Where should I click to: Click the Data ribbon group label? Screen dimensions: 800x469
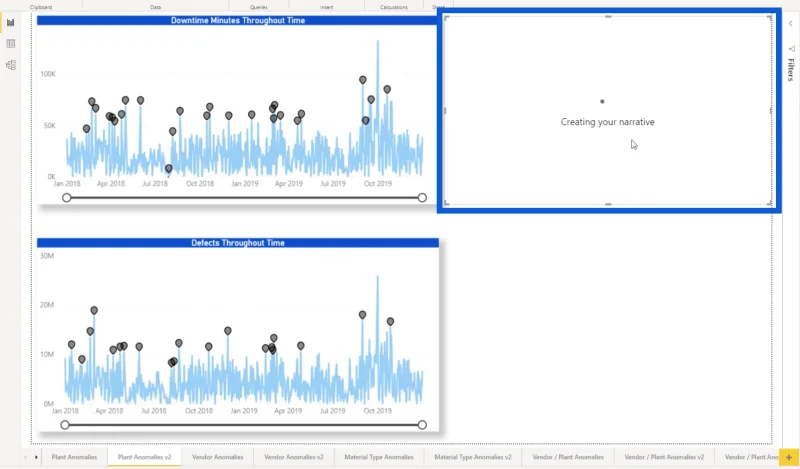[x=156, y=7]
